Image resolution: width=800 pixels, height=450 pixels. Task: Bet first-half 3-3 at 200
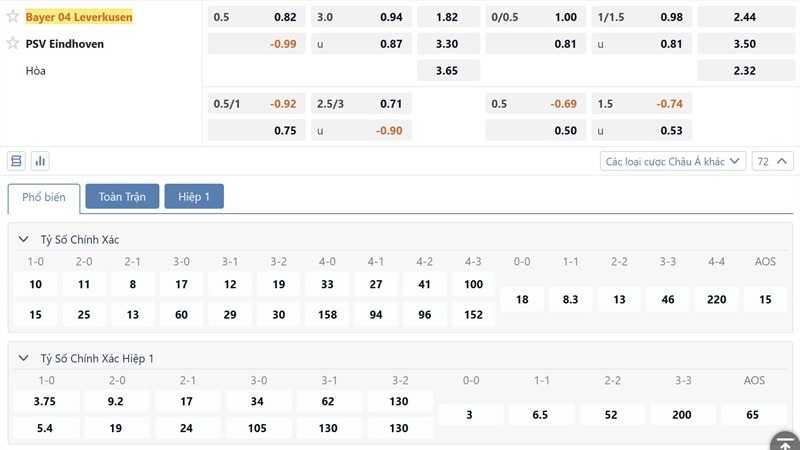pyautogui.click(x=682, y=415)
